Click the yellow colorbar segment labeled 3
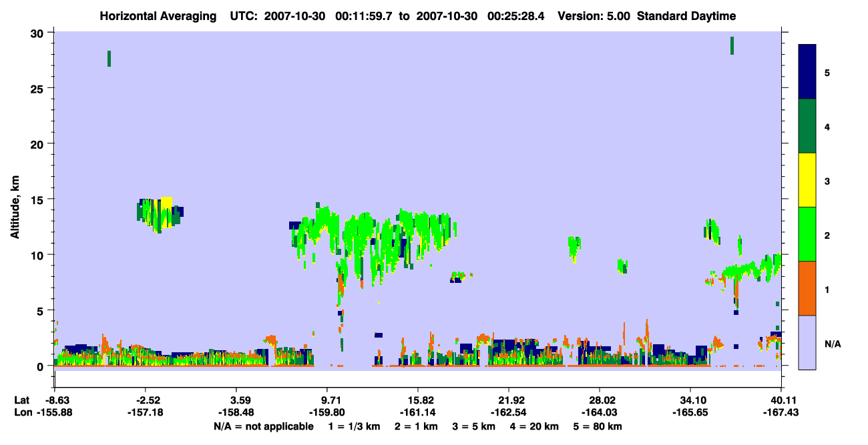The image size is (868, 445). tap(807, 180)
